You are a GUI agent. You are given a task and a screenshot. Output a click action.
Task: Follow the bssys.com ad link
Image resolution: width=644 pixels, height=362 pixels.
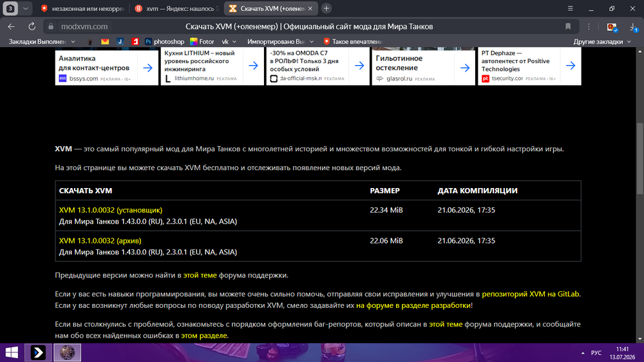(84, 79)
